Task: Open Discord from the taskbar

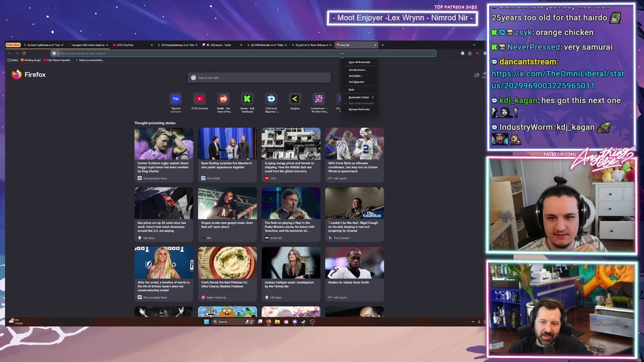Action: click(x=295, y=322)
